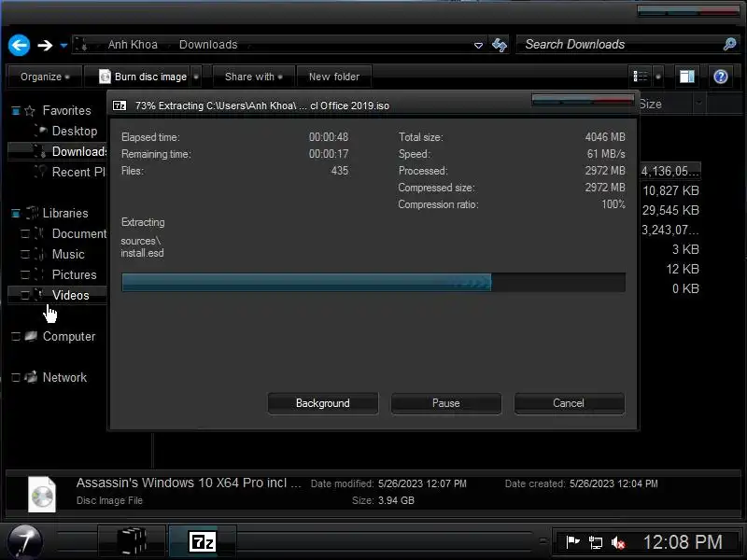Screen dimensions: 747x560
Task: Expand the Videos library node
Action: click(25, 295)
